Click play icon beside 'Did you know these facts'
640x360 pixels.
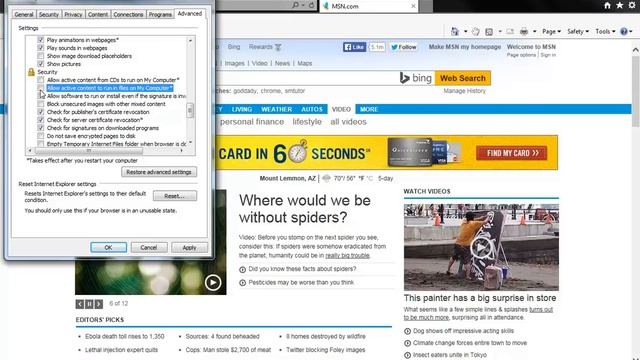[242, 269]
